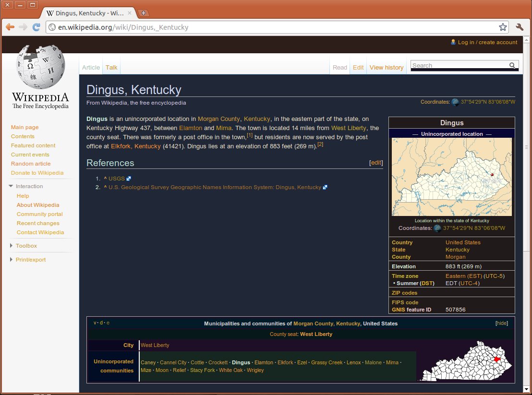Go to the Main page link
This screenshot has width=532, height=395.
25,127
